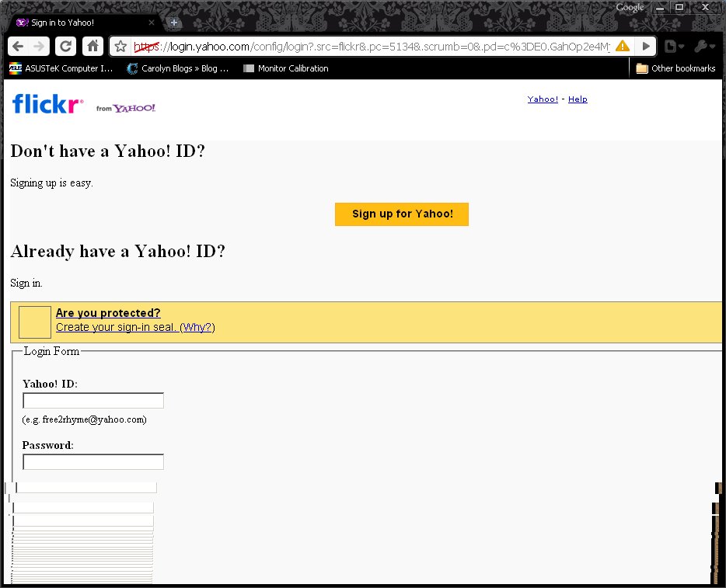Select the Sign in to Yahoo! tab
Screen dimensions: 726x588
point(86,23)
